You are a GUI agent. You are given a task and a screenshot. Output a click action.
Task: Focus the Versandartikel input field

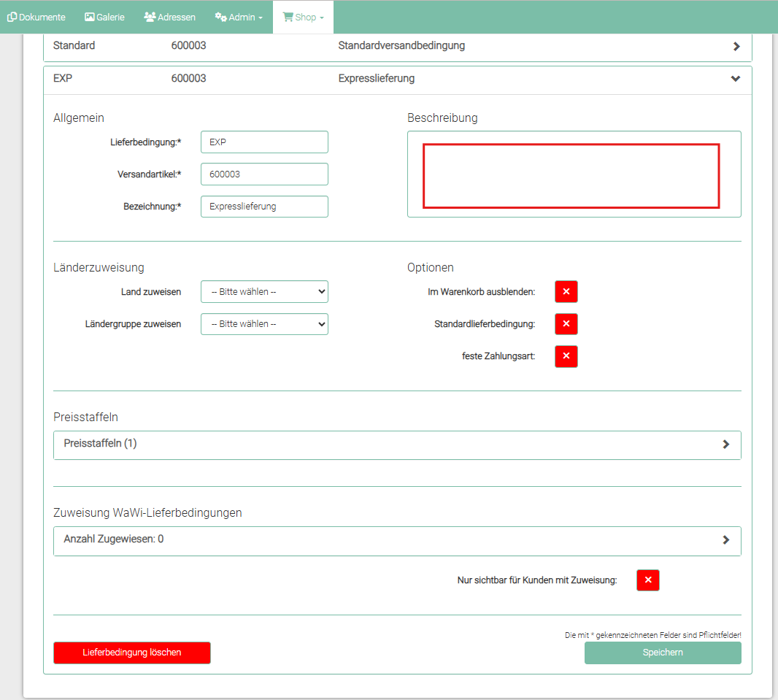[x=264, y=174]
